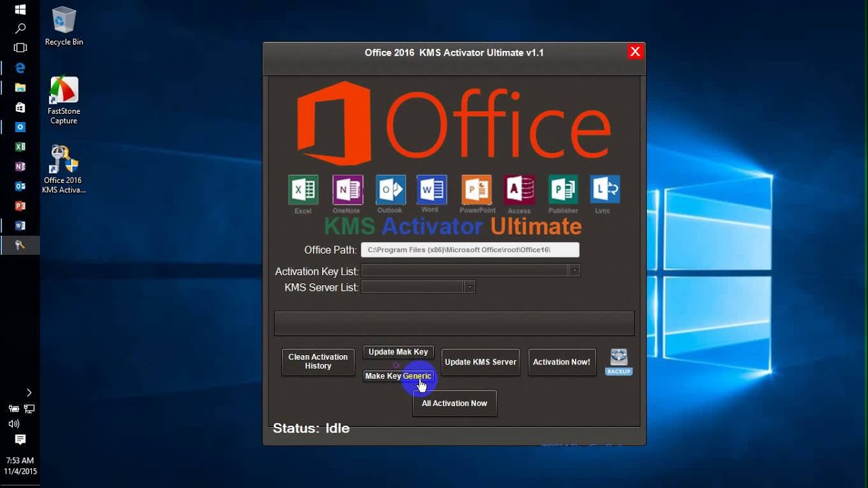
Task: Open the taskbar search icon
Action: coord(20,28)
